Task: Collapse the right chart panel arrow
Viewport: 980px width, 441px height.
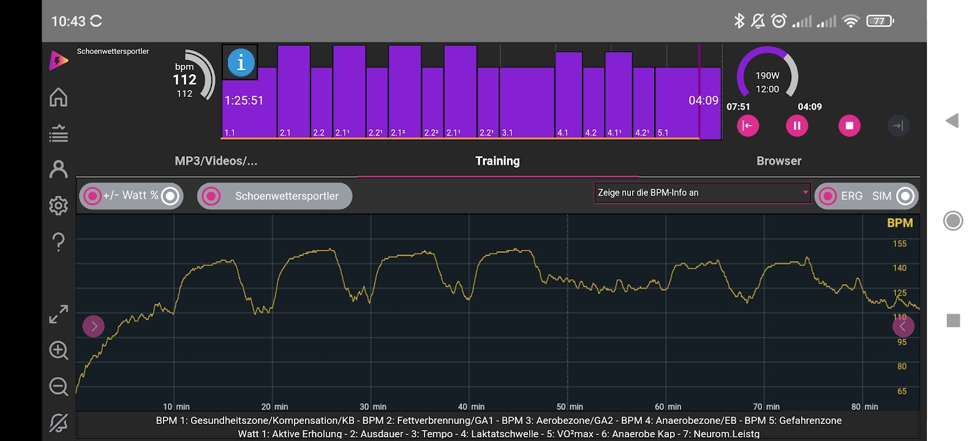Action: 903,326
